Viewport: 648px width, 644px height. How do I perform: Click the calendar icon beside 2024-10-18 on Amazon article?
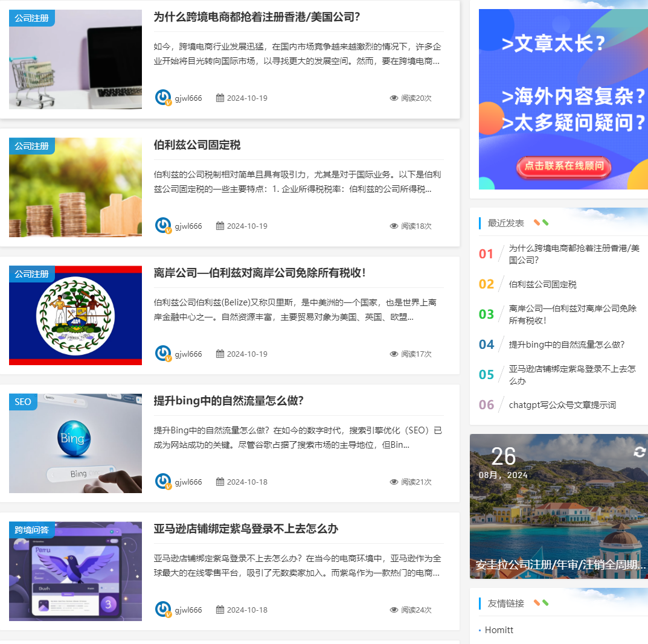220,610
